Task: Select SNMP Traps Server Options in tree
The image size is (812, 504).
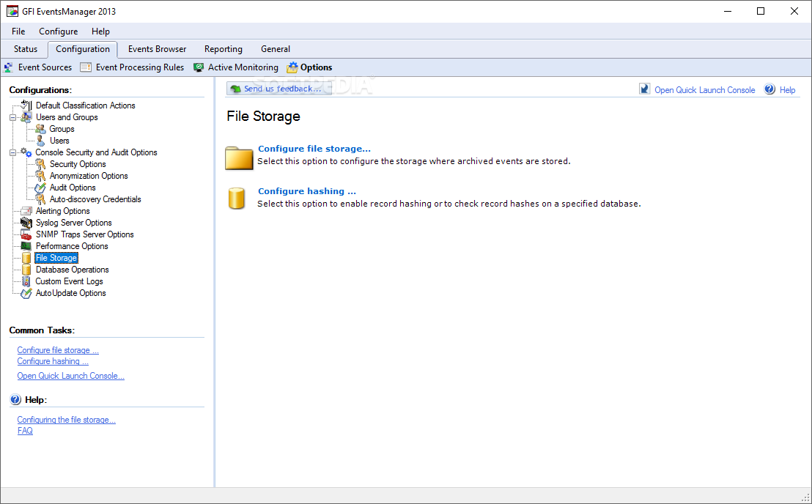Action: click(x=84, y=234)
